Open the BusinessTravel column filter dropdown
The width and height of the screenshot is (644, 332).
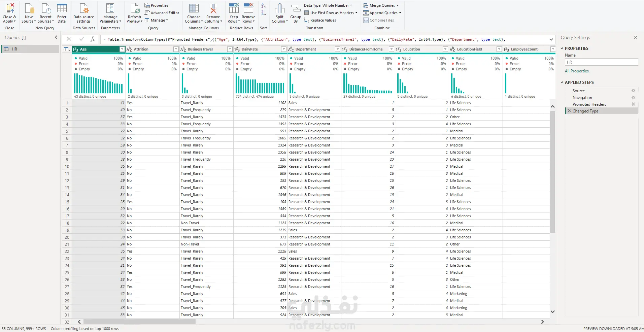230,49
